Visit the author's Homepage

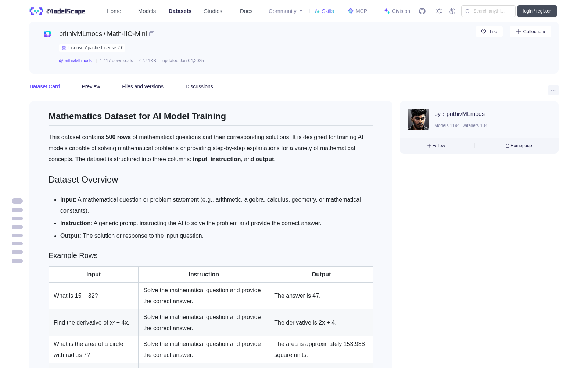pos(519,146)
